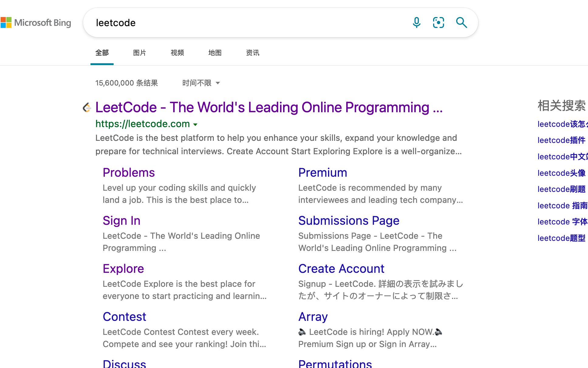Click the related search leetcode刷题
Image resolution: width=588 pixels, height=368 pixels.
pyautogui.click(x=562, y=189)
